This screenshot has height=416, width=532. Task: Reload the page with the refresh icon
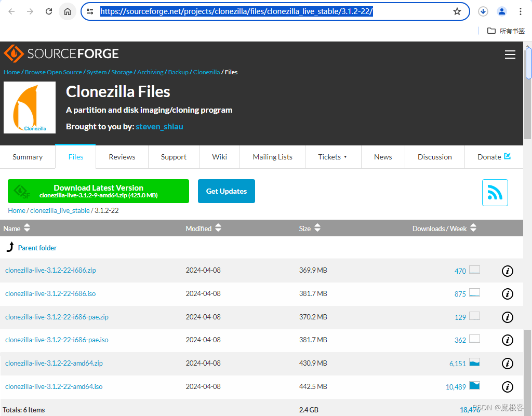[49, 11]
